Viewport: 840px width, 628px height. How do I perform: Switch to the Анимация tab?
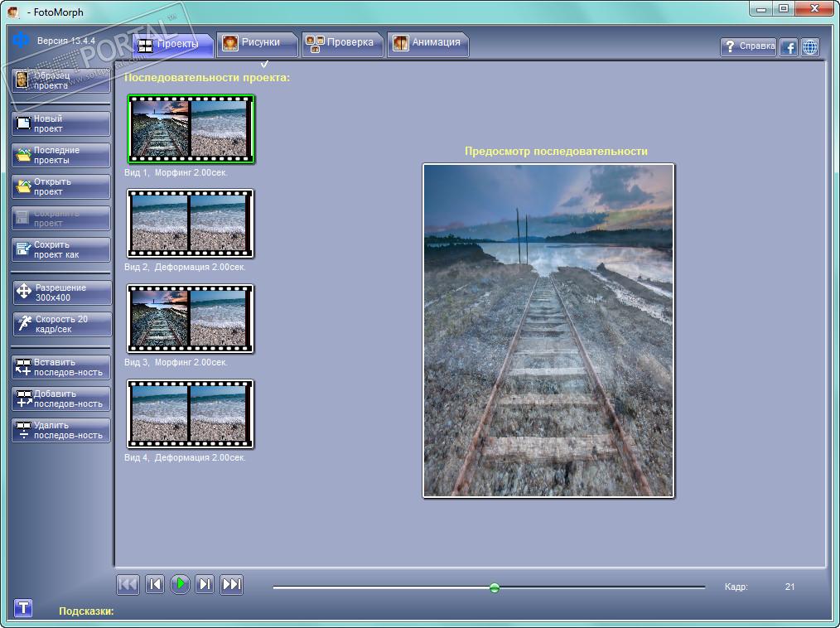(x=428, y=43)
